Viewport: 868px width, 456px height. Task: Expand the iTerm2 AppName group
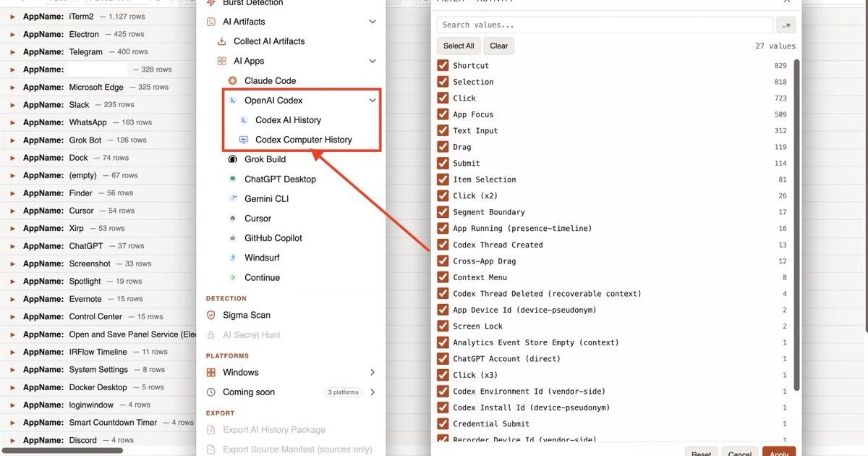pos(12,17)
